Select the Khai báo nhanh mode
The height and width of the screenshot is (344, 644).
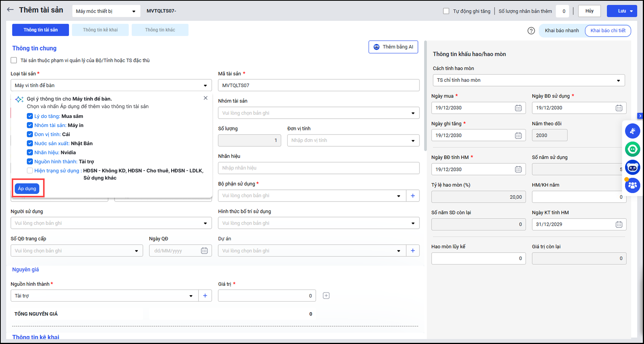[x=562, y=31]
